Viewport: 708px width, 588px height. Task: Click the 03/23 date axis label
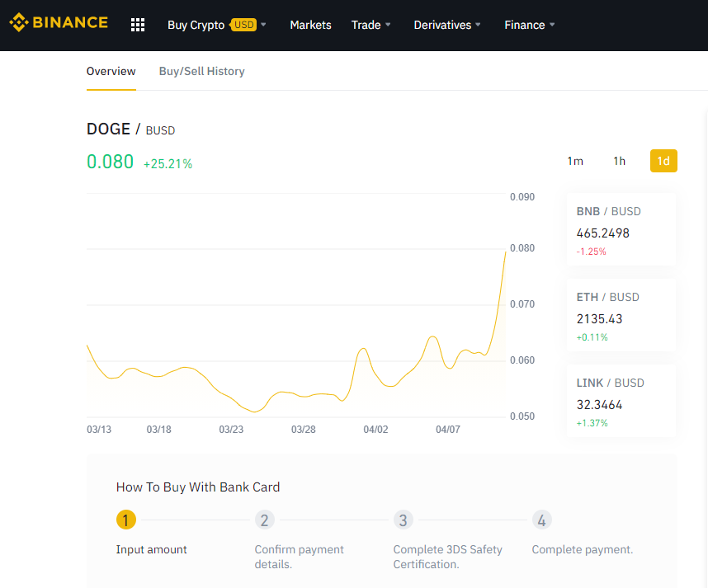(231, 430)
